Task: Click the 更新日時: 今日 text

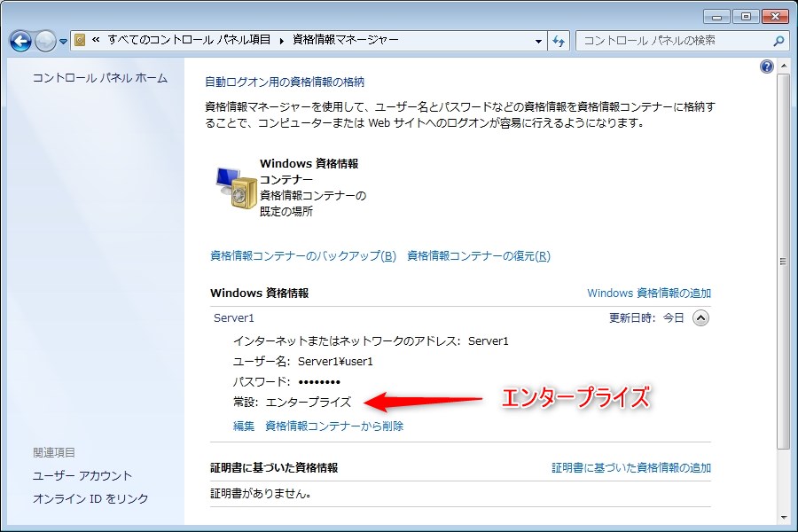Action: [646, 318]
